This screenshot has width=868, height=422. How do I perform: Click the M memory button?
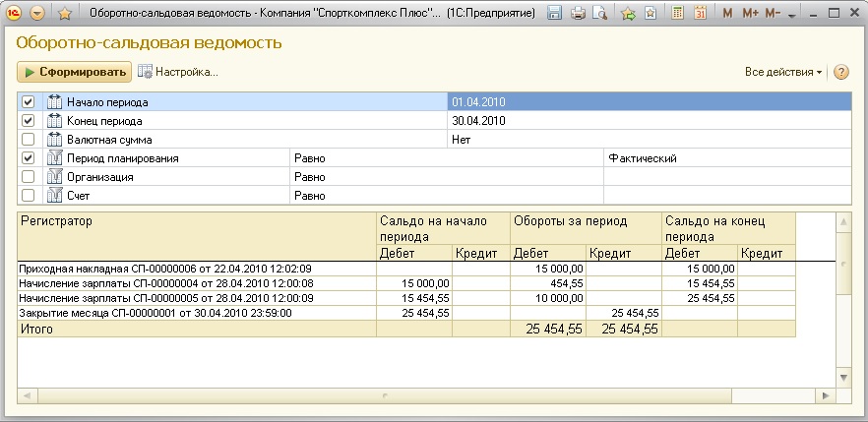727,13
